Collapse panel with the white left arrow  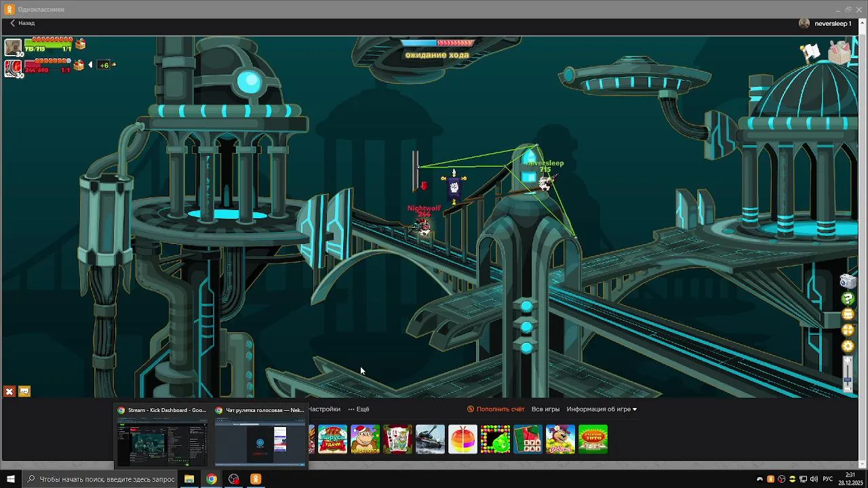tap(90, 65)
